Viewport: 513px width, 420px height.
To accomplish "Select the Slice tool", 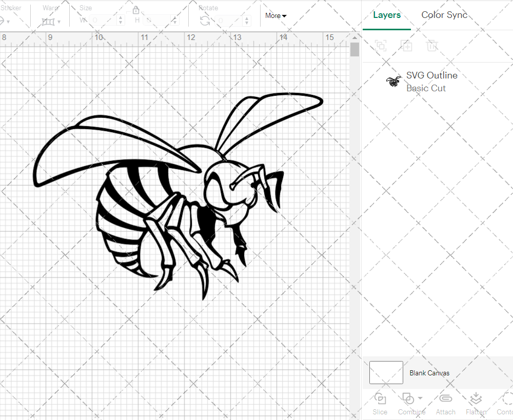I will pos(380,404).
